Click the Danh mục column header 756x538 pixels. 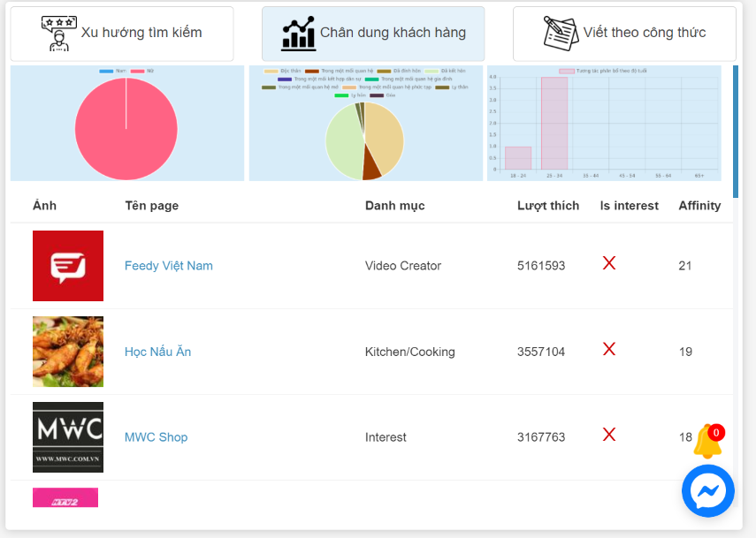(395, 206)
